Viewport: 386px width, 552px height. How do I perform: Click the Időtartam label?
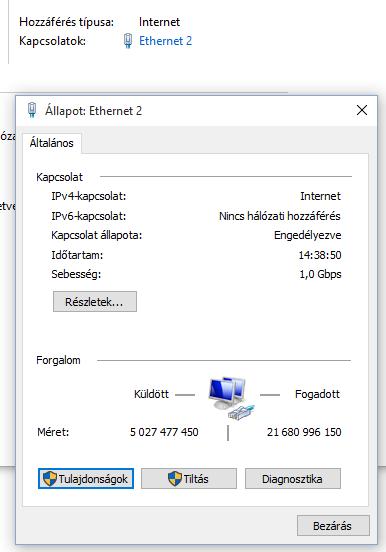77,255
